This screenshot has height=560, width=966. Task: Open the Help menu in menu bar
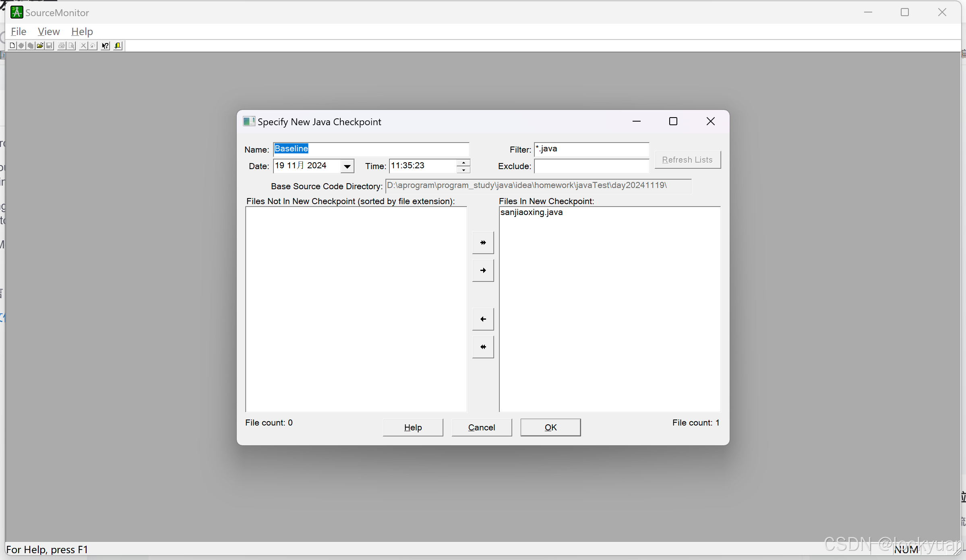(x=82, y=31)
